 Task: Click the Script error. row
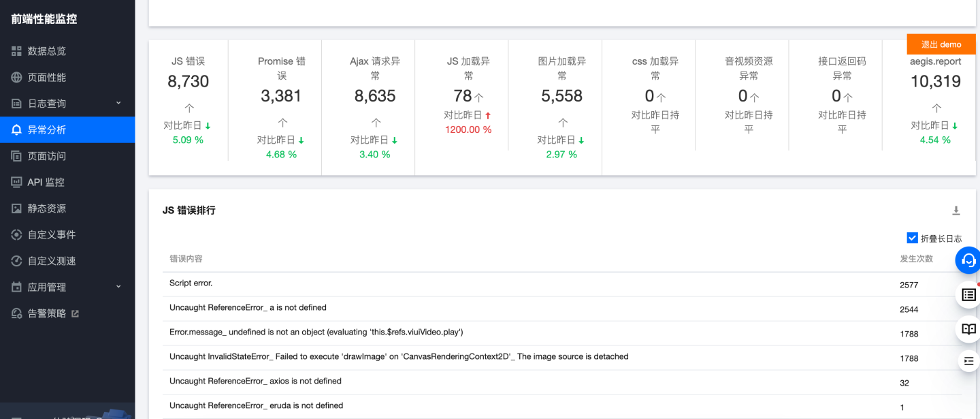click(191, 283)
